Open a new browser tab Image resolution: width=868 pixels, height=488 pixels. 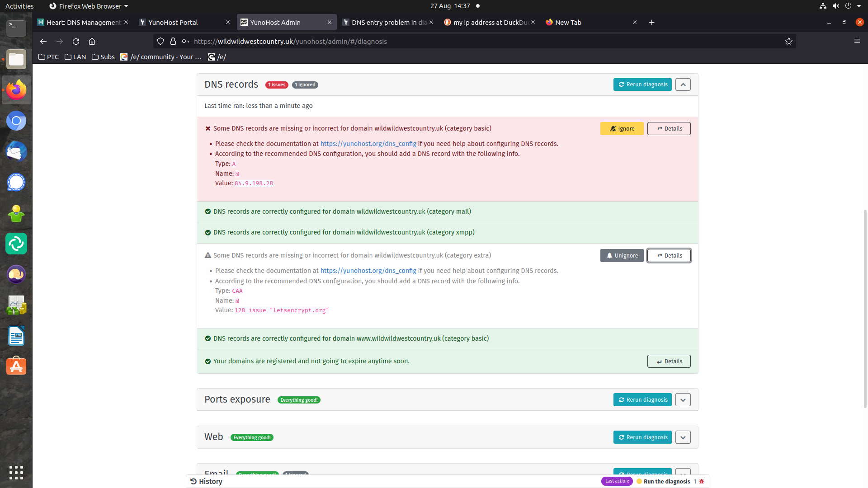[x=651, y=23]
